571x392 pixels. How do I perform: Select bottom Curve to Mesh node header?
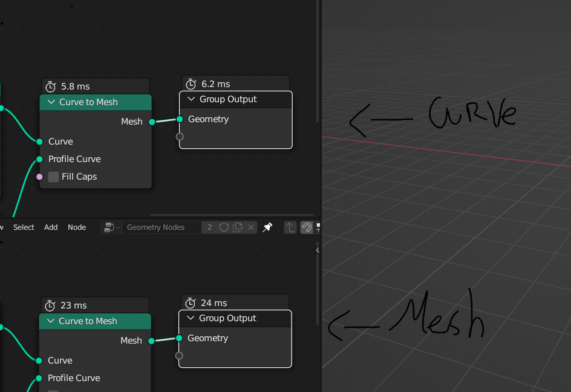pos(95,321)
